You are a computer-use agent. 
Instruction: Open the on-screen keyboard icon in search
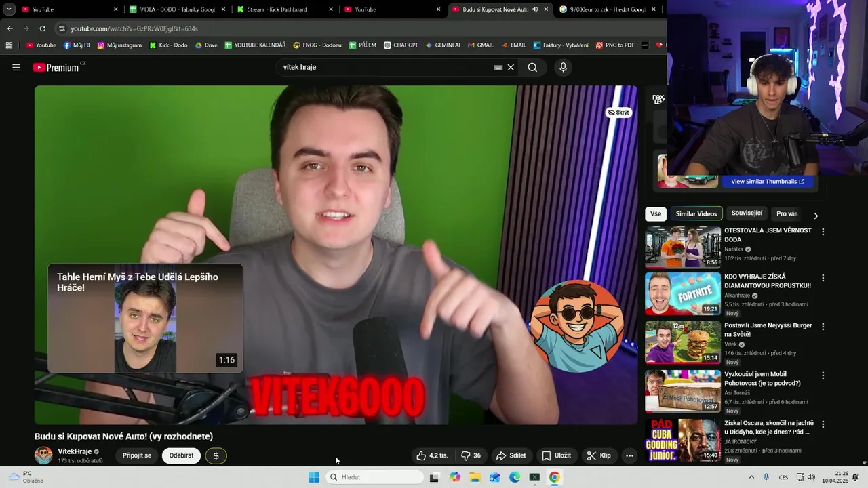point(498,67)
